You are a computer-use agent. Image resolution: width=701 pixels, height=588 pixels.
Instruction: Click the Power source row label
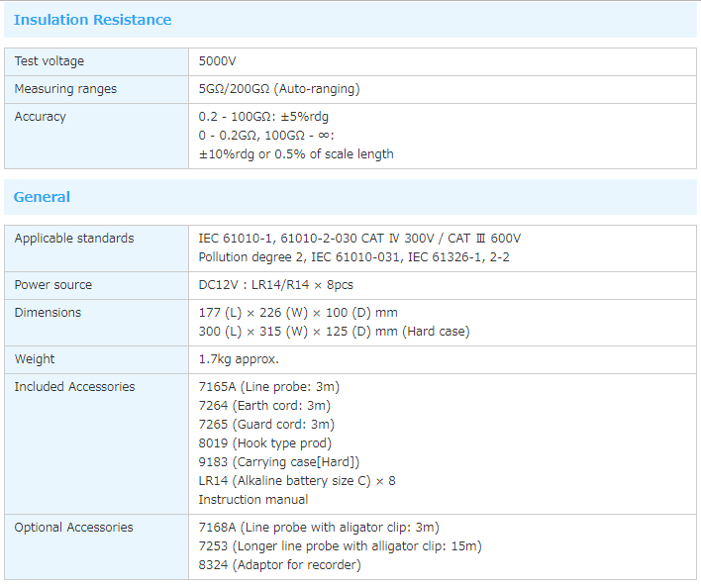(52, 285)
